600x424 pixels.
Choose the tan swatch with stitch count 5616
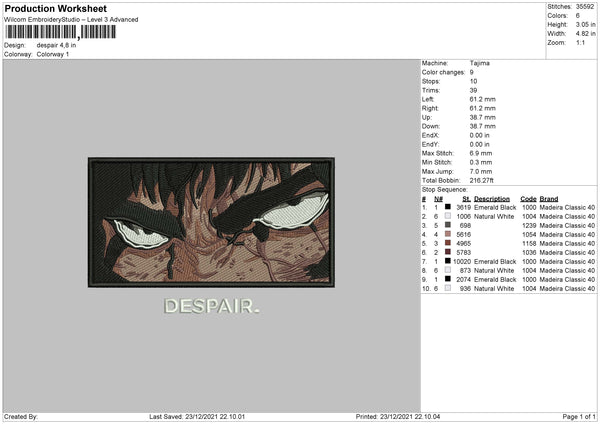point(448,234)
